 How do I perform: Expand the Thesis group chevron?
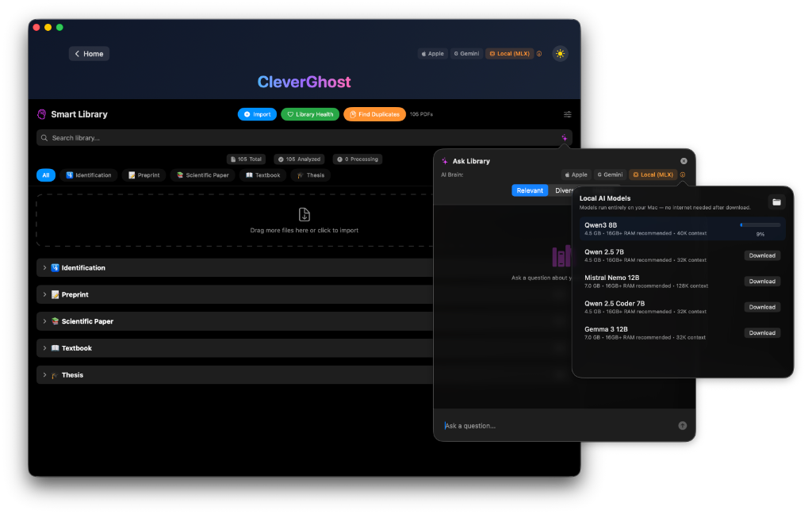point(44,375)
